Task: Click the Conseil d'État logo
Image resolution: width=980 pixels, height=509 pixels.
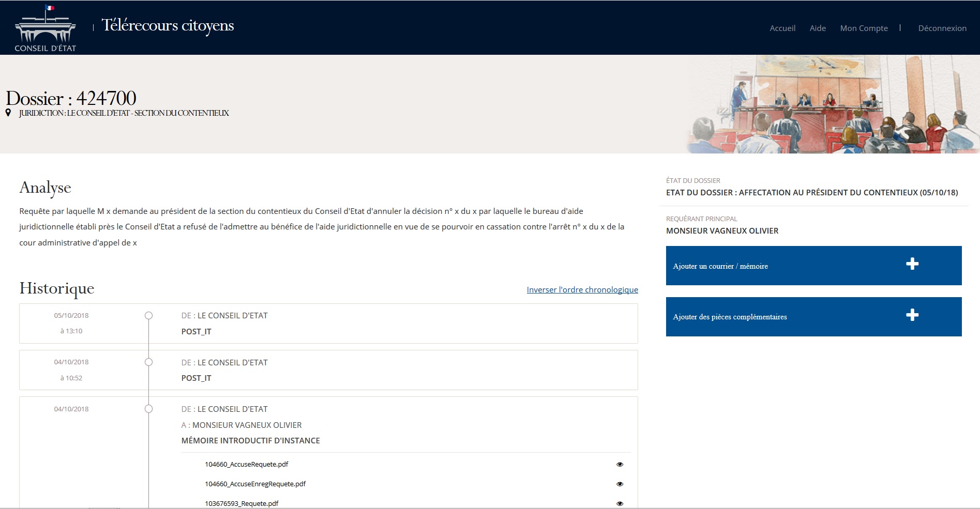Action: (x=46, y=29)
